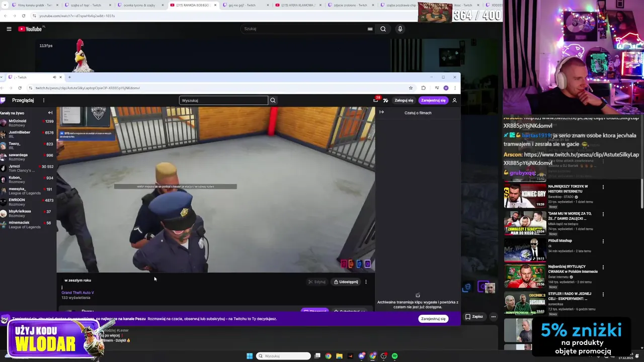644x362 pixels.
Task: Open the YouTube on-screen keyboard icon
Action: click(x=370, y=29)
